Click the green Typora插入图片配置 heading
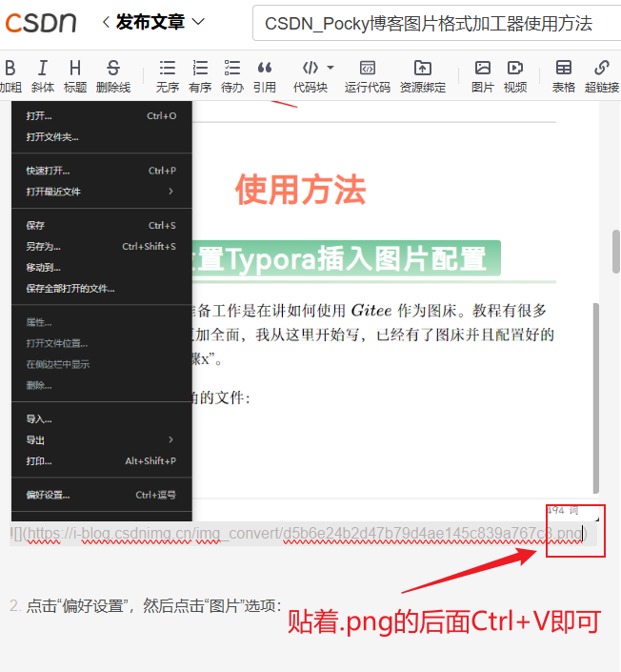The width and height of the screenshot is (621, 672). click(346, 258)
